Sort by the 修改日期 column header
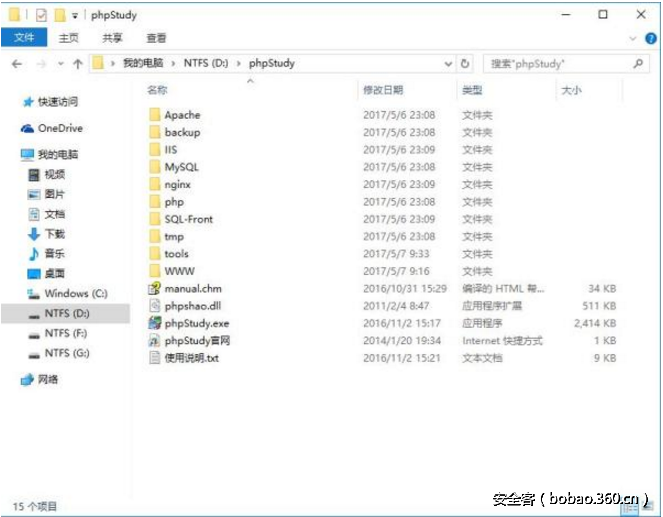The width and height of the screenshot is (663, 517). [x=383, y=90]
